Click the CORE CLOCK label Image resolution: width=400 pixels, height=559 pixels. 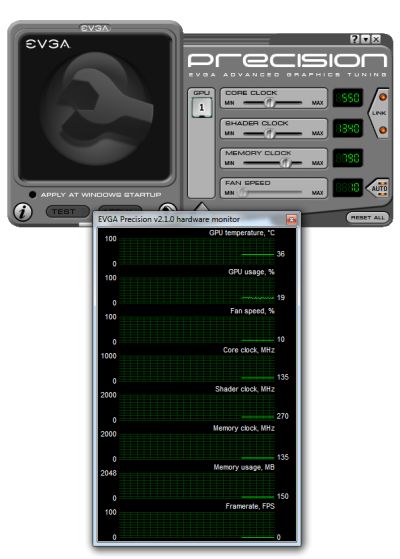251,93
